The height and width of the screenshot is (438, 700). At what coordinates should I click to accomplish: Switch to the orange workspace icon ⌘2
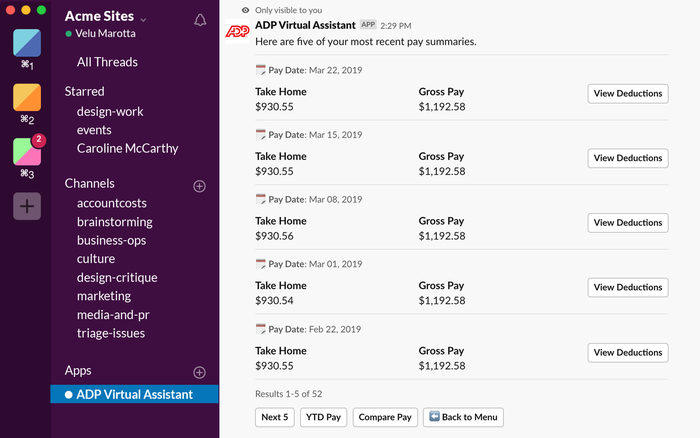coord(27,97)
